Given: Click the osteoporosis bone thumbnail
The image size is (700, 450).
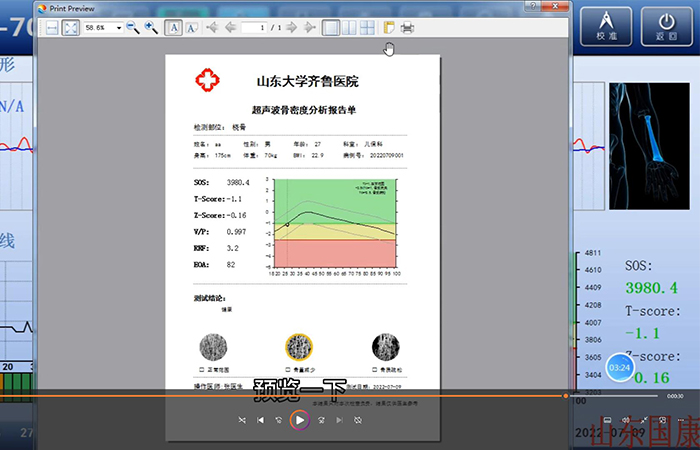Looking at the screenshot, I should (x=386, y=346).
